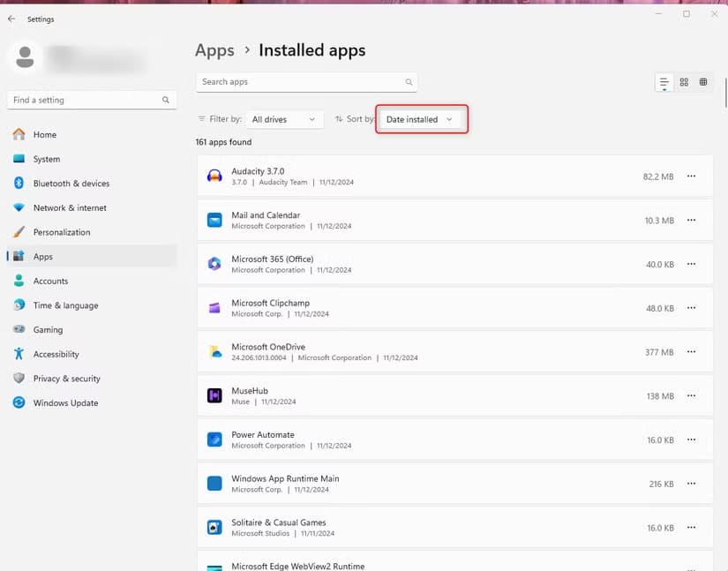The width and height of the screenshot is (728, 571).
Task: Open more options for Audacity 3.7.0
Action: pyautogui.click(x=691, y=176)
